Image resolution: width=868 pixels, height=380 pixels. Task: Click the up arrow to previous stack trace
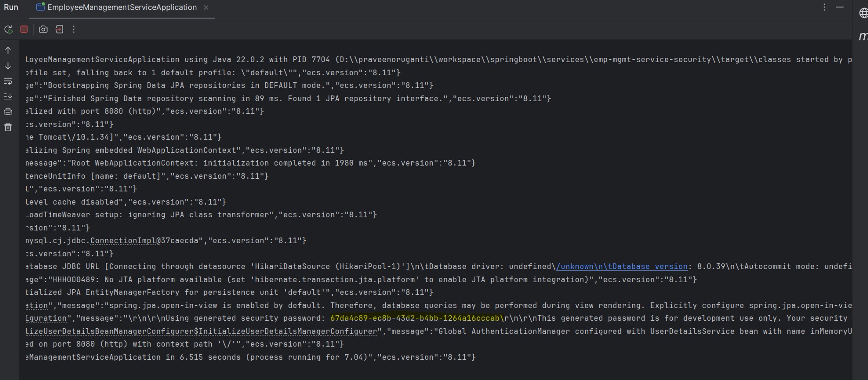(x=8, y=50)
